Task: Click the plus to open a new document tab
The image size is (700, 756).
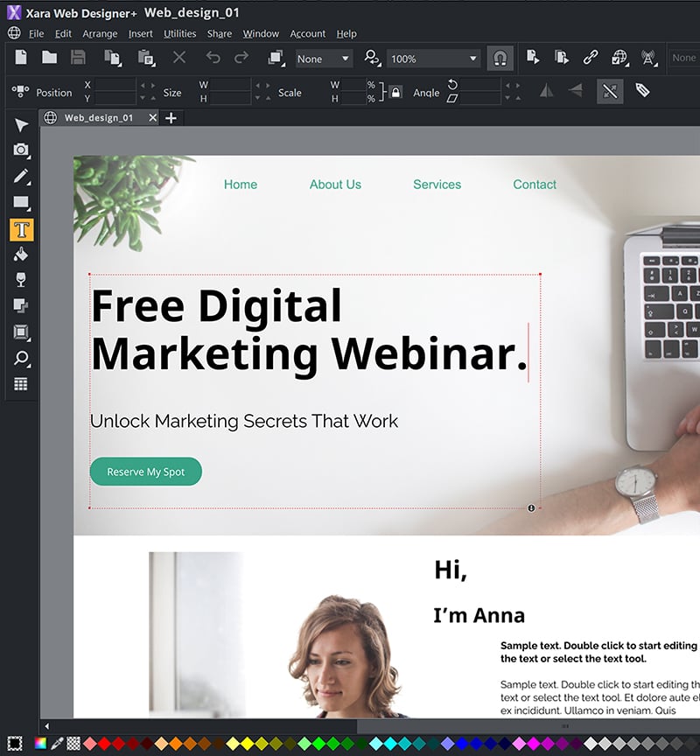Action: pos(171,117)
